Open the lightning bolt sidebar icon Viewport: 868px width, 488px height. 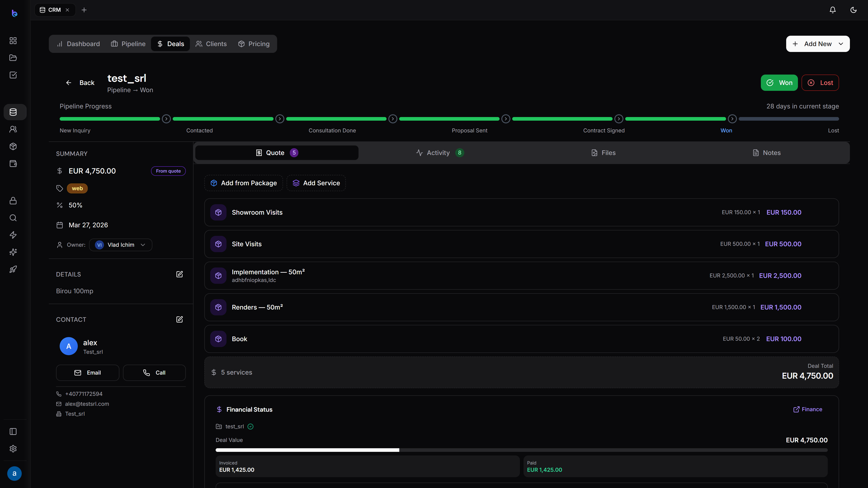[x=13, y=235]
